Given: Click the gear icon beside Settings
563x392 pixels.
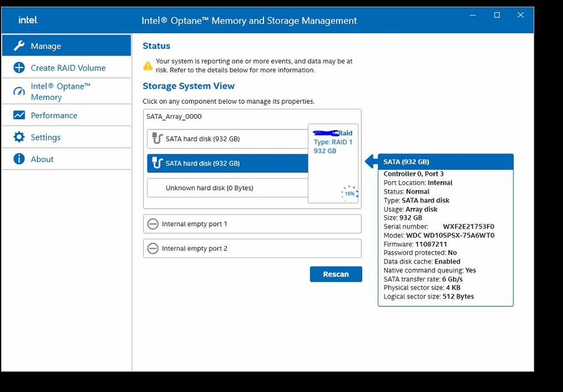Looking at the screenshot, I should pos(19,137).
